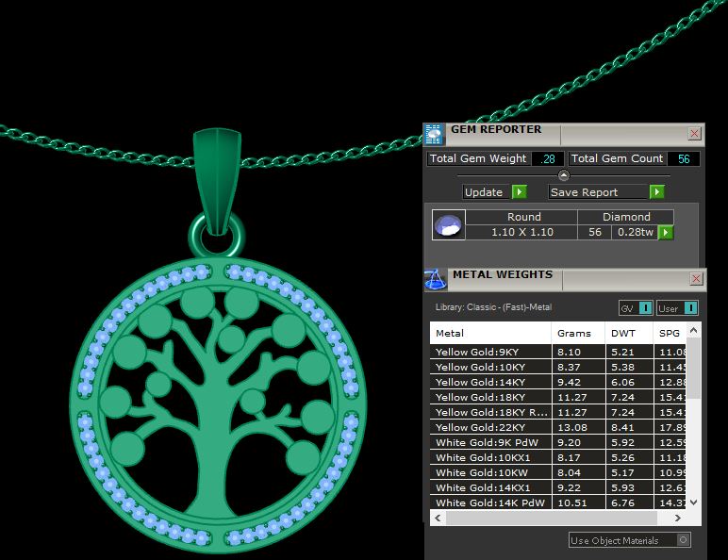Click the pendant bail in the viewport
The height and width of the screenshot is (560, 728).
click(217, 181)
